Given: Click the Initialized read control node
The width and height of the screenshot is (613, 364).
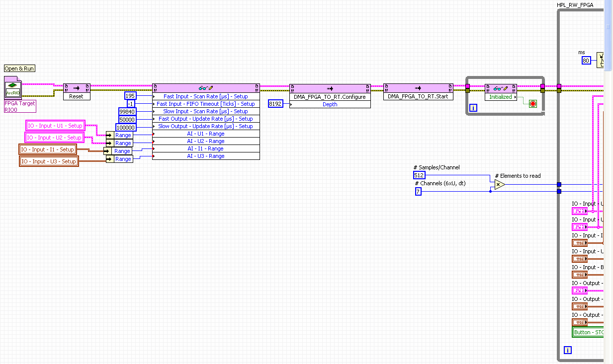Looking at the screenshot, I should pyautogui.click(x=501, y=92).
